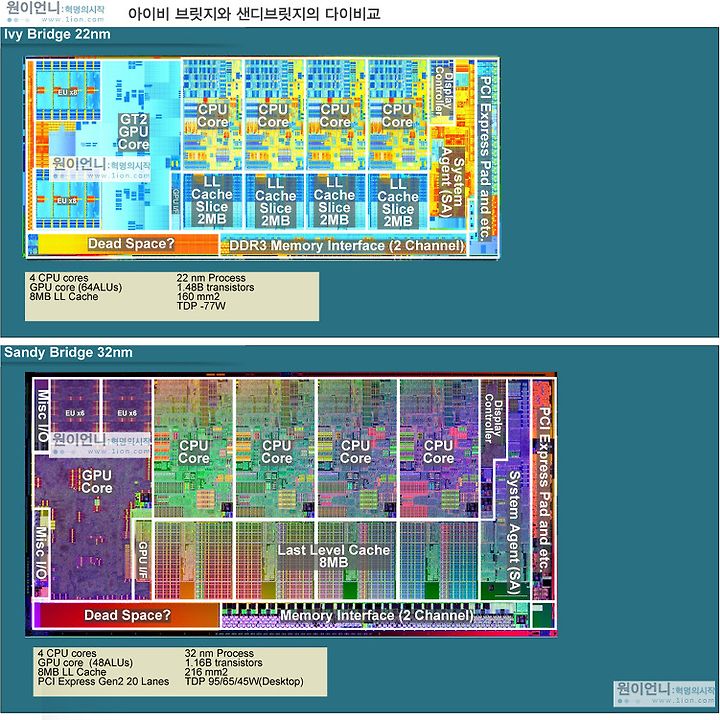The width and height of the screenshot is (720, 720).
Task: Click the "GT2 GPU Core" label
Action: [x=133, y=132]
